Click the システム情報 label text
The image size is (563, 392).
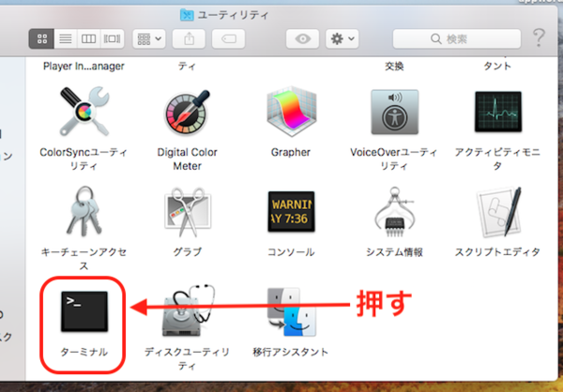tap(394, 252)
